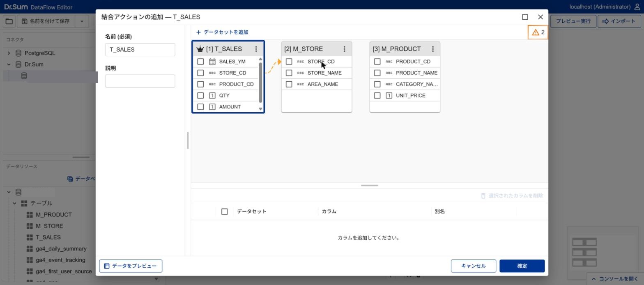
Task: Click the folder icon in the toolbar
Action: [9, 21]
